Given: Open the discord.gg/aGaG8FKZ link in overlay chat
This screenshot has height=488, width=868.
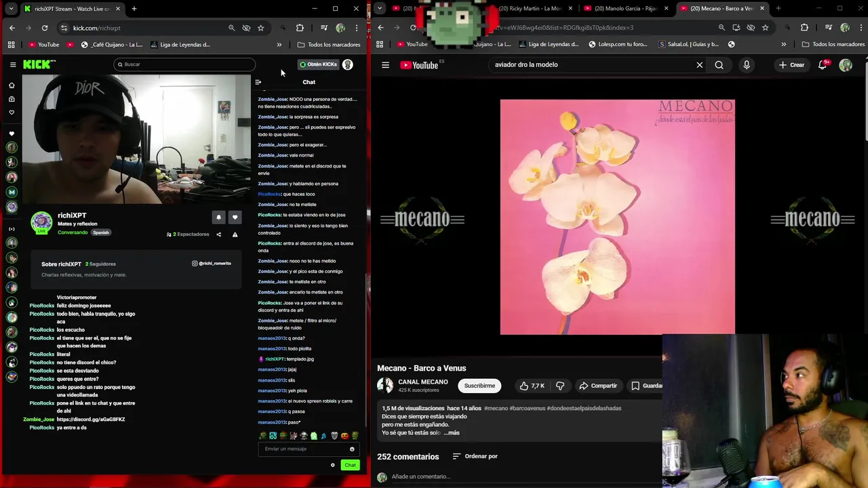Looking at the screenshot, I should (91, 420).
